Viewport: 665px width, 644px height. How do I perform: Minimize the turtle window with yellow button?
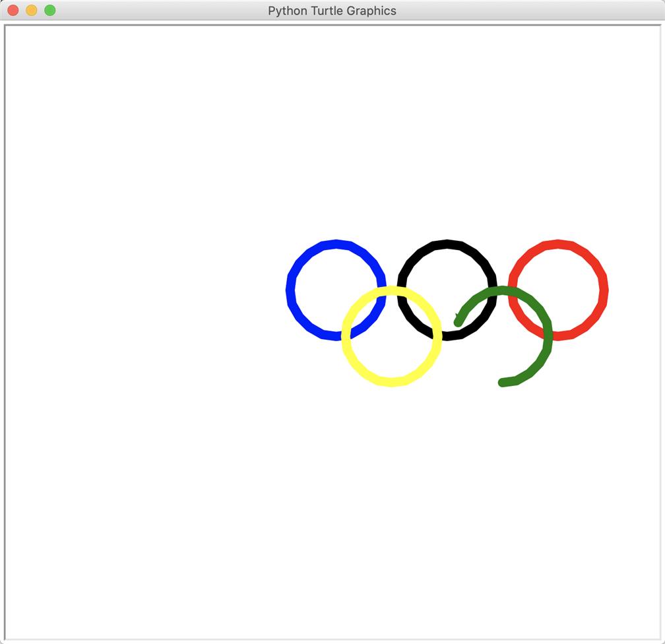click(x=31, y=11)
